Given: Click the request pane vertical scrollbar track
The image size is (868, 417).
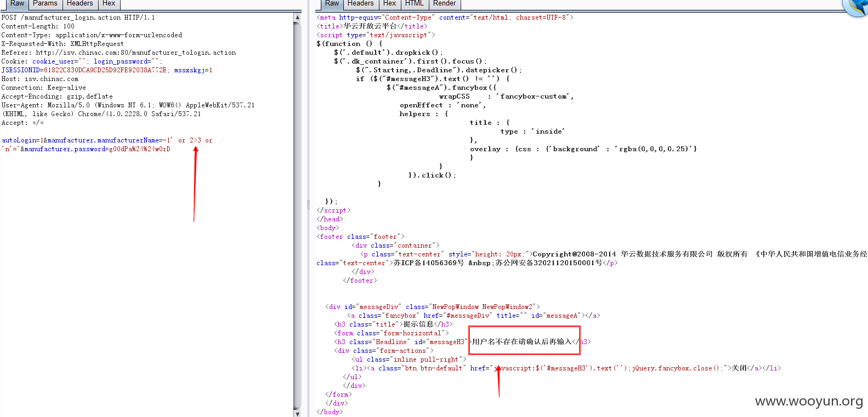Looking at the screenshot, I should click(x=297, y=215).
